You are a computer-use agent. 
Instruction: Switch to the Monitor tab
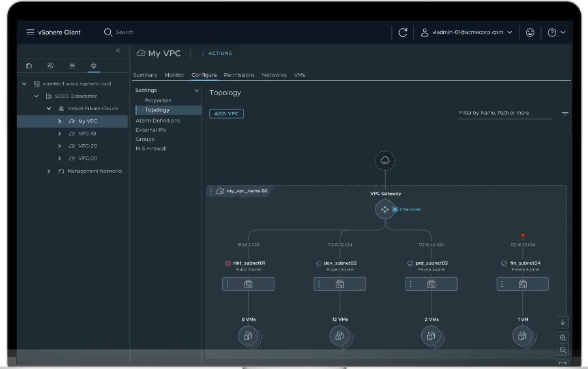pyautogui.click(x=174, y=75)
